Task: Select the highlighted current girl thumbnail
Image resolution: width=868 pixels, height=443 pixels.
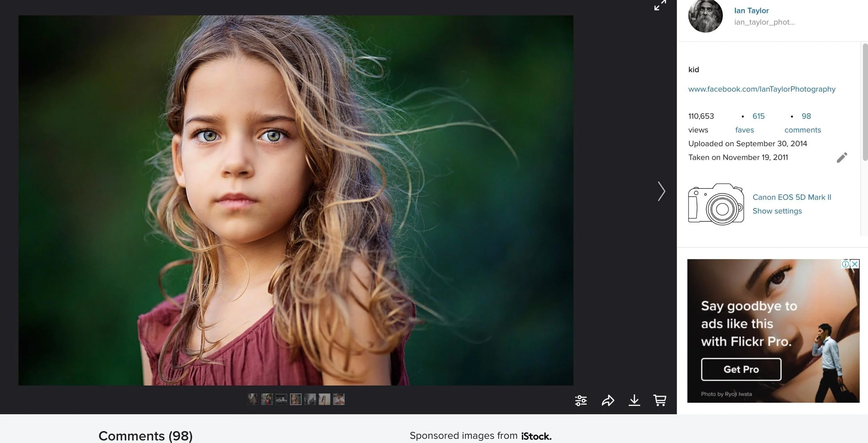Action: [x=296, y=399]
